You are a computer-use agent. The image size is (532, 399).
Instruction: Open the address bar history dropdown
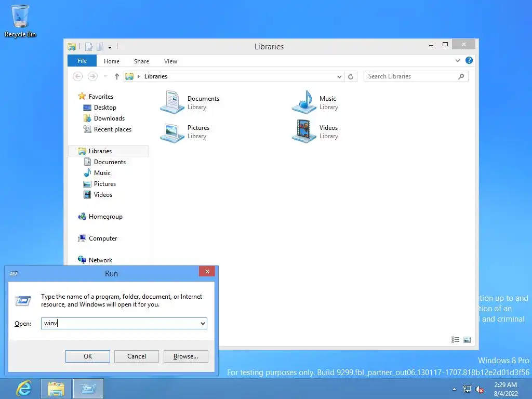coord(339,77)
